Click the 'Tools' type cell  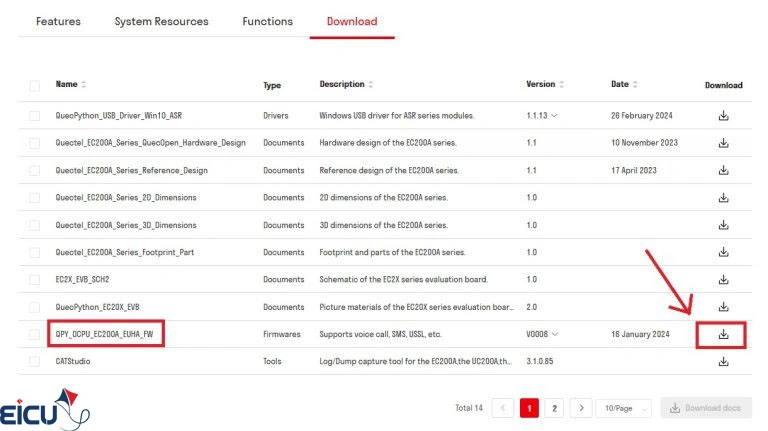(x=272, y=361)
